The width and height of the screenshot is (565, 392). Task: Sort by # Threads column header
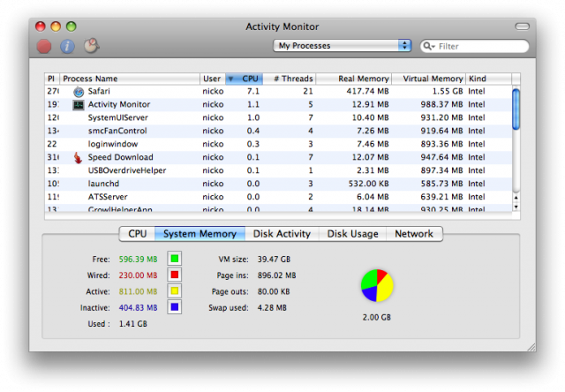click(x=290, y=79)
